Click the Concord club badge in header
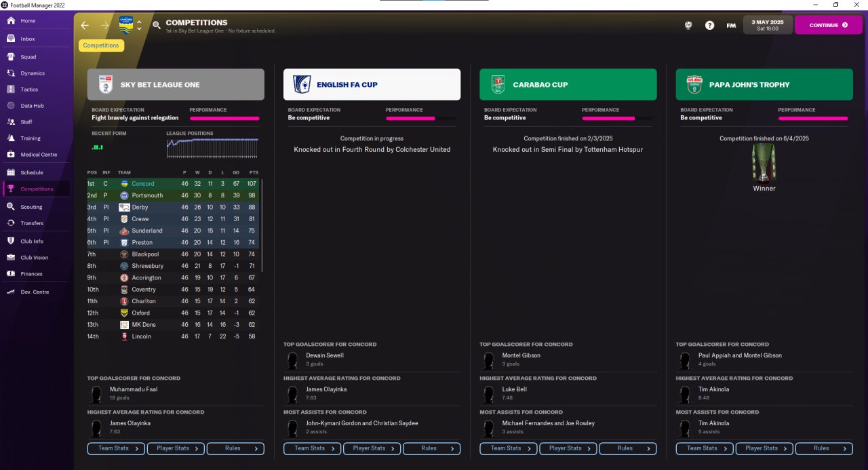This screenshot has width=868, height=470. pos(126,25)
